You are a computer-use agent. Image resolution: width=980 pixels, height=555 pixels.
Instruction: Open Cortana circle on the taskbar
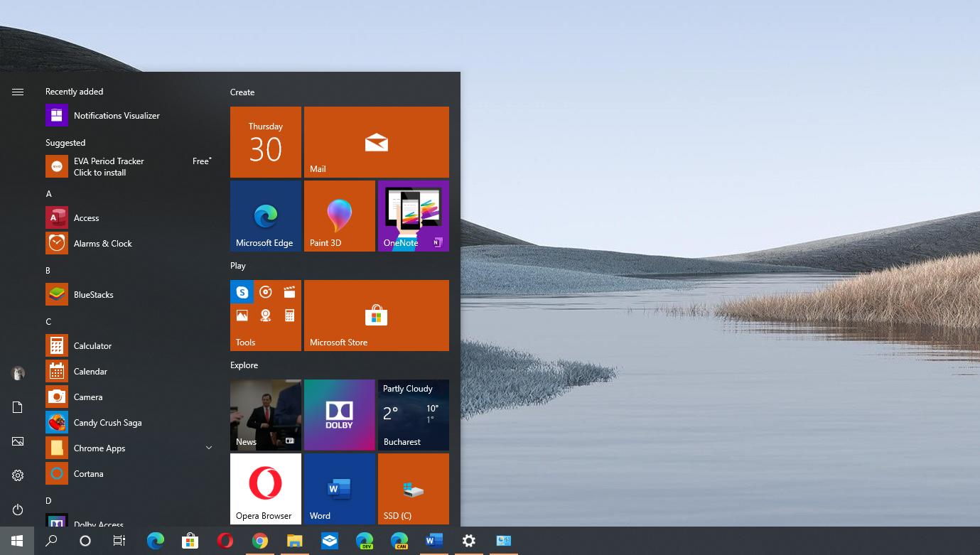click(85, 541)
